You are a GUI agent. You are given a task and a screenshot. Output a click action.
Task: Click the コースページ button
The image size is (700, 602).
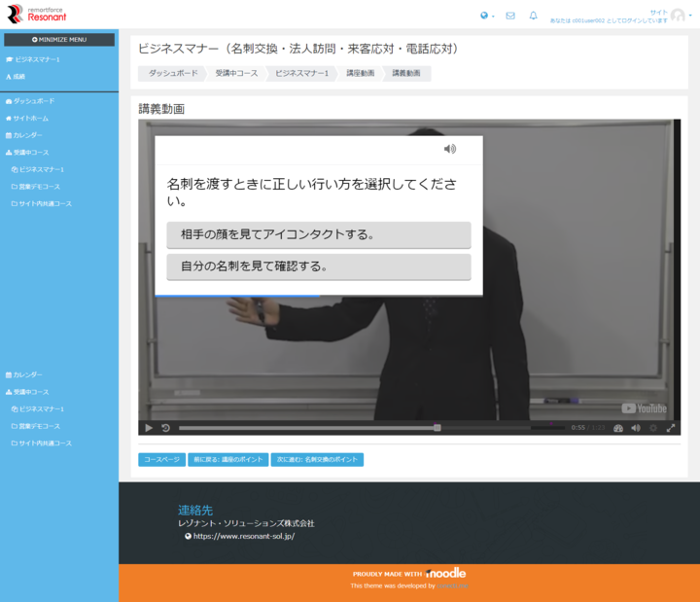tap(161, 460)
